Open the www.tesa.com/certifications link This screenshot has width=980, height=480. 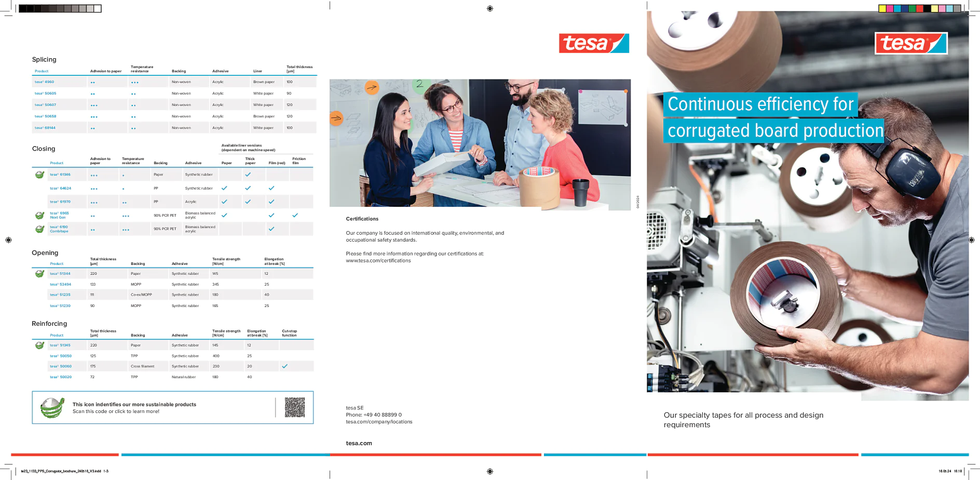[x=378, y=260]
